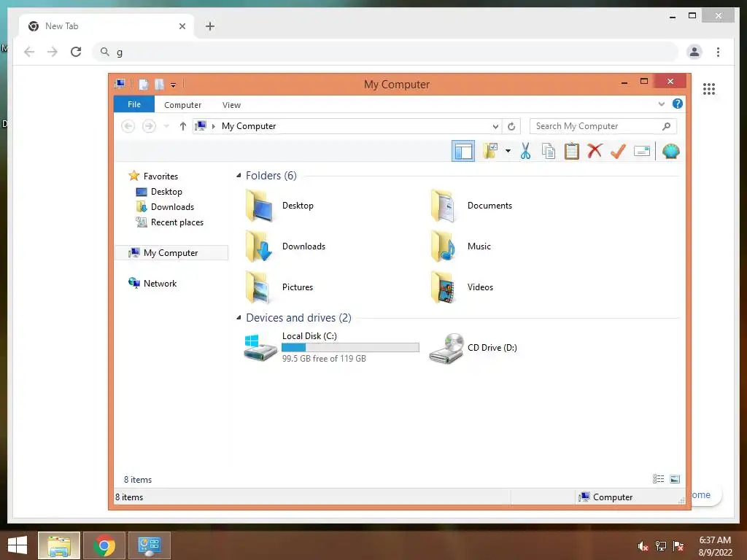Open the folder options dropdown arrow
Image resolution: width=747 pixels, height=560 pixels.
click(508, 152)
